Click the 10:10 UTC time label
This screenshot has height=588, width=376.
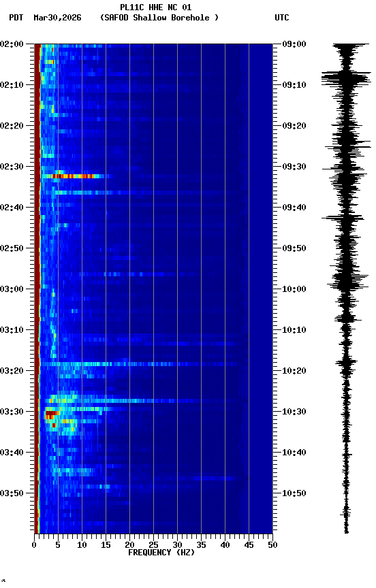[x=294, y=330]
